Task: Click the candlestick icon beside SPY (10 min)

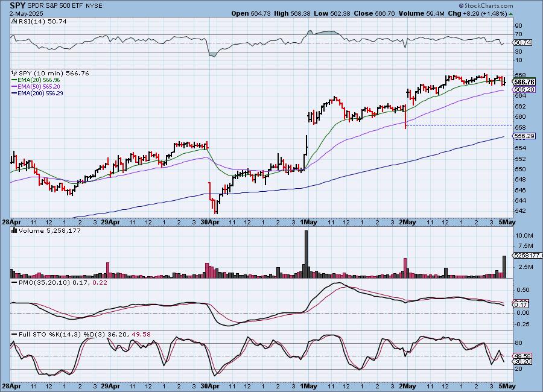Action: [x=14, y=74]
